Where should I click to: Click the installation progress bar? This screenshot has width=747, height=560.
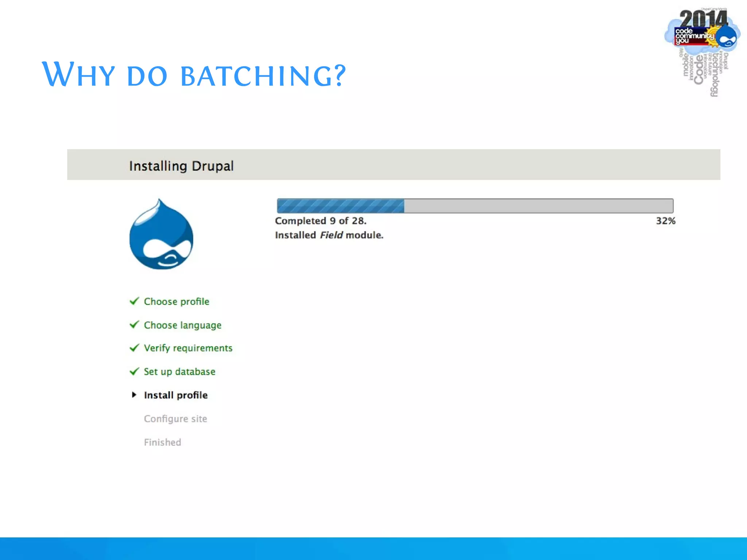click(475, 206)
